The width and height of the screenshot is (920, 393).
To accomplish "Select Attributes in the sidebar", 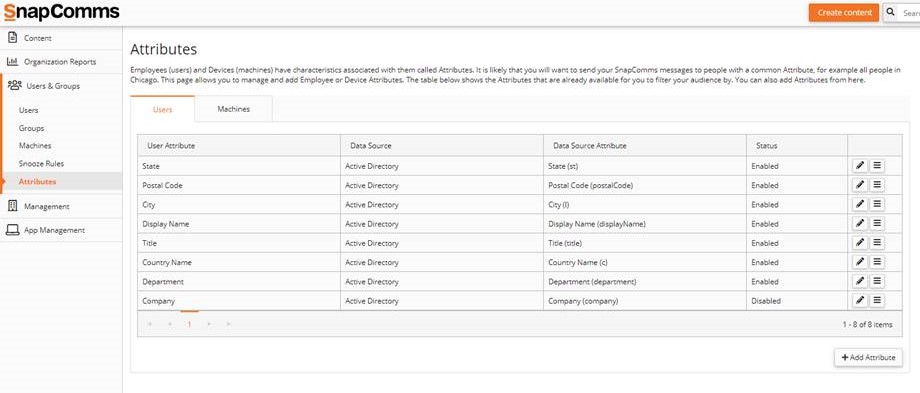I will (38, 182).
